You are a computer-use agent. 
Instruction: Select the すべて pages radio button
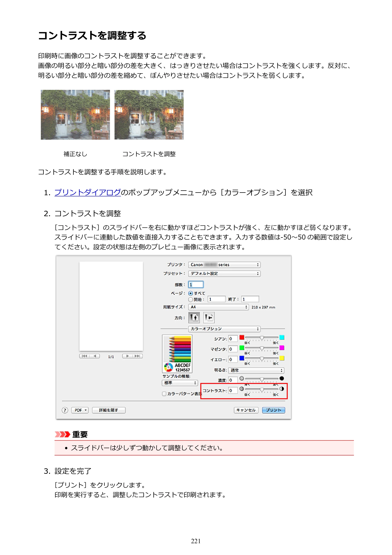(191, 293)
